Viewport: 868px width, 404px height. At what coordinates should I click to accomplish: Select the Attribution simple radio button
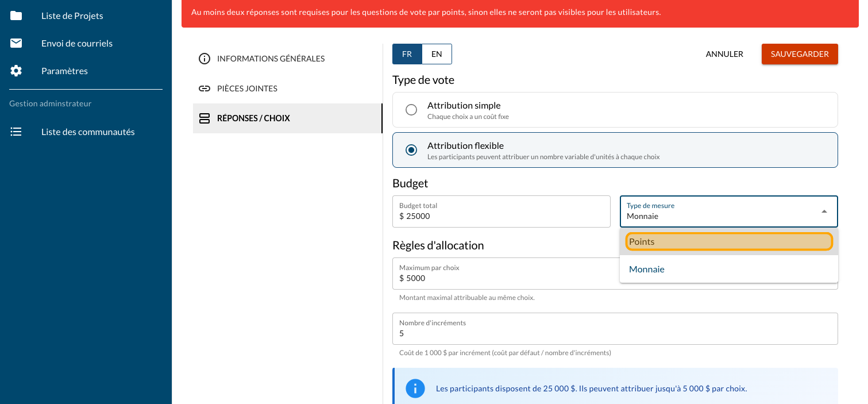pos(411,110)
